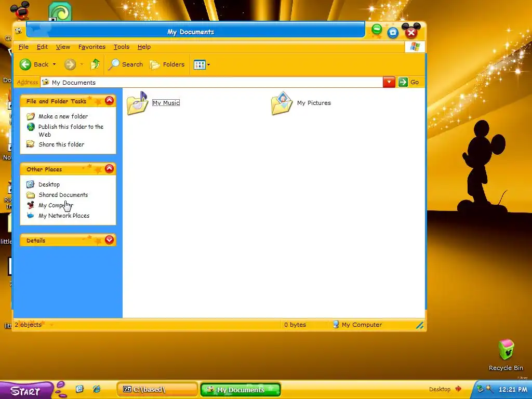This screenshot has width=532, height=399.
Task: Click the Desktop icon in Other Places
Action: pos(31,184)
